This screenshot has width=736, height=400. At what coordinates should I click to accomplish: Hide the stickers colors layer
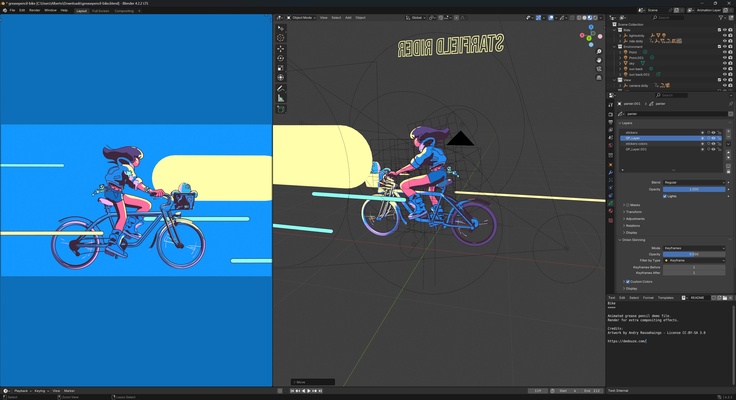click(713, 144)
